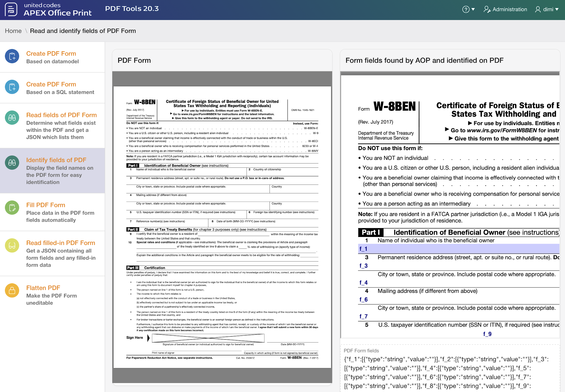
Task: Click the Create PDF Form SQL statement icon
Action: (x=12, y=87)
